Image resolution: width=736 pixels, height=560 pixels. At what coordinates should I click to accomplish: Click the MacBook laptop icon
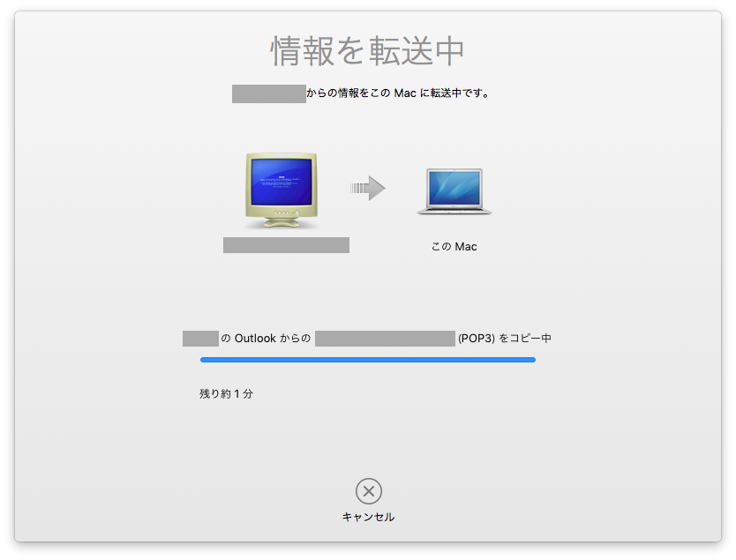click(x=454, y=191)
